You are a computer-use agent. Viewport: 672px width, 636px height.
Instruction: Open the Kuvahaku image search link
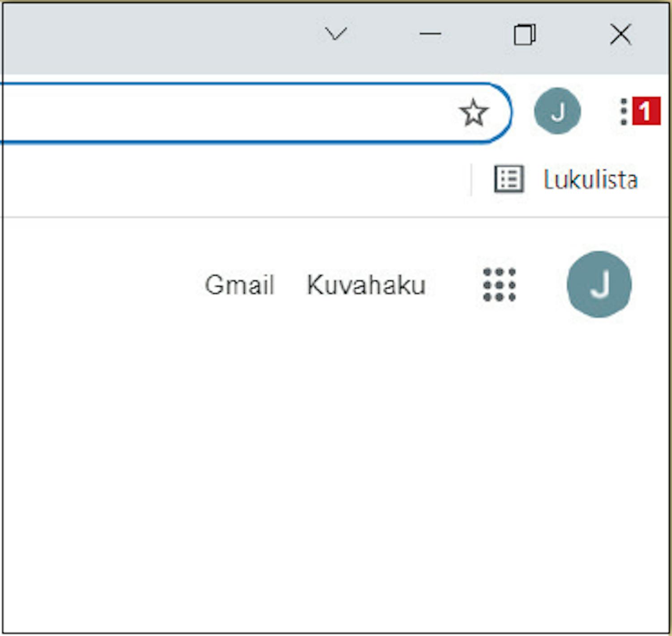tap(366, 285)
